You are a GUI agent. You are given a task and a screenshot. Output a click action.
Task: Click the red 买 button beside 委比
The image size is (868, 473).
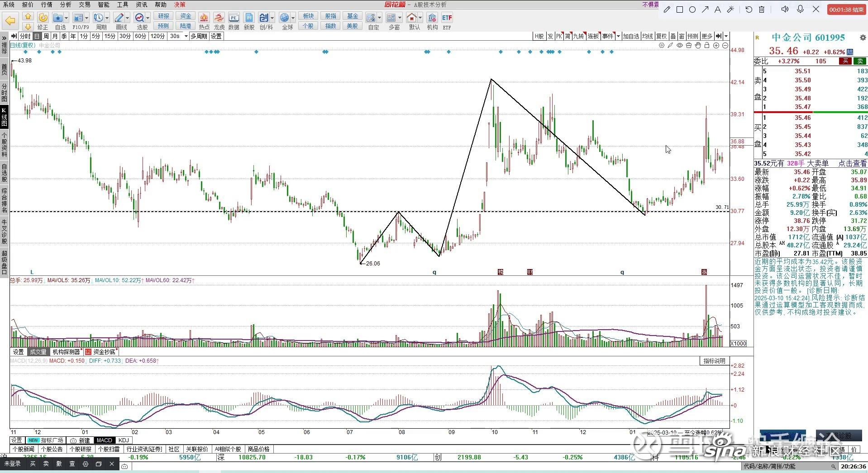845,61
